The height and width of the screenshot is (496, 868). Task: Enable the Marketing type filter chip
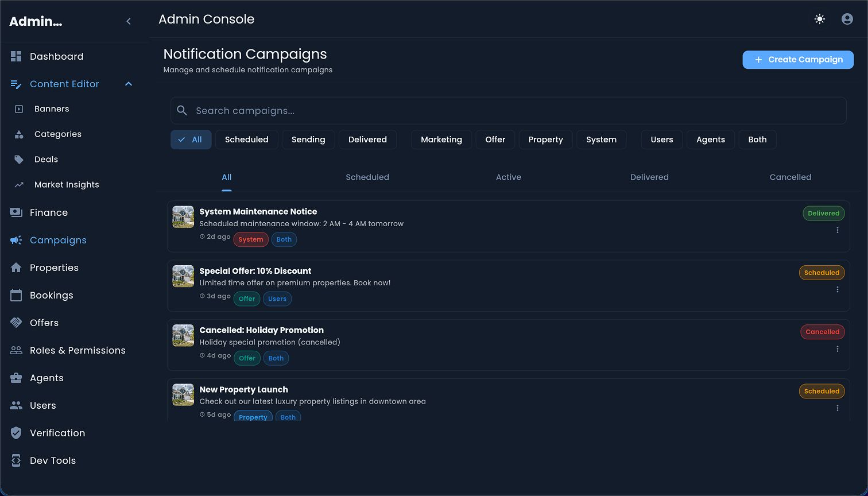point(441,139)
